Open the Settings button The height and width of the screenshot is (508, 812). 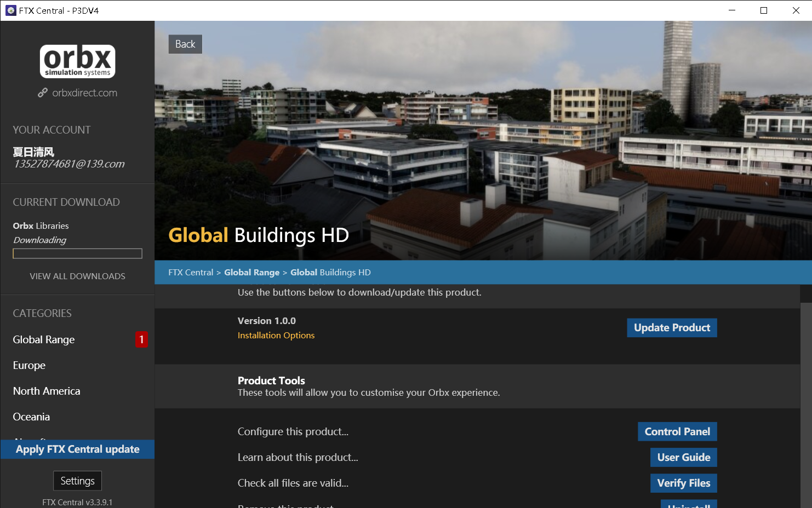pyautogui.click(x=77, y=481)
